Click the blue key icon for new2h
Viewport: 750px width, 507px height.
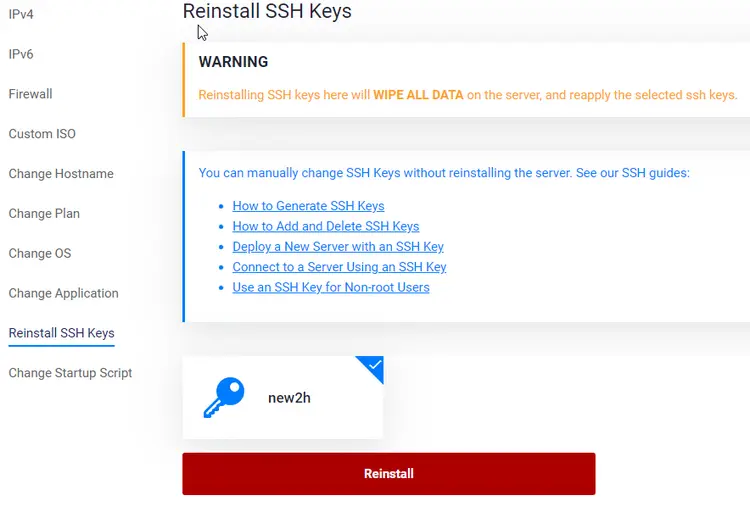coord(224,397)
